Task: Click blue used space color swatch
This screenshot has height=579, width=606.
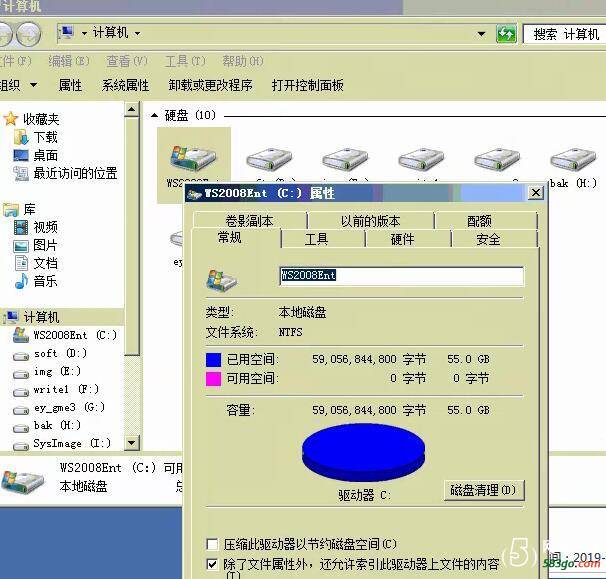Action: coord(213,359)
